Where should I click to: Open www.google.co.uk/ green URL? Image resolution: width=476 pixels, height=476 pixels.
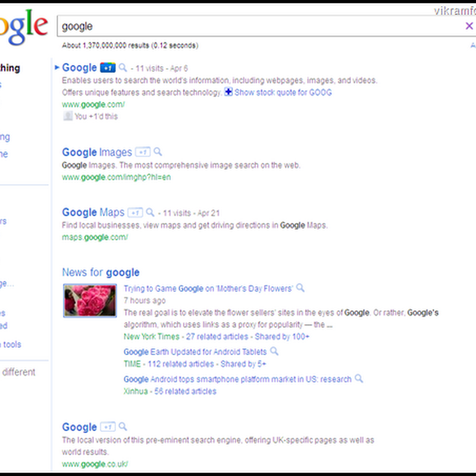[x=95, y=464]
